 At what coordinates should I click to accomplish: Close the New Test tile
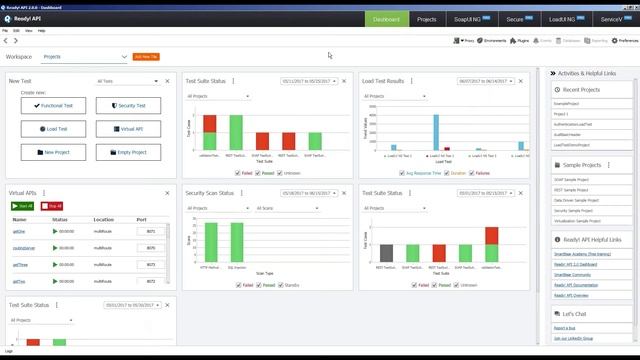167,81
